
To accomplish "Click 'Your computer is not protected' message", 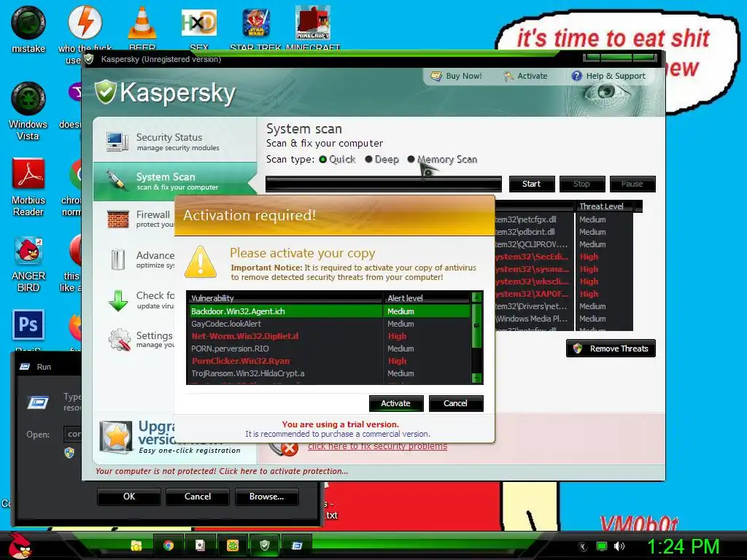I will 222,471.
